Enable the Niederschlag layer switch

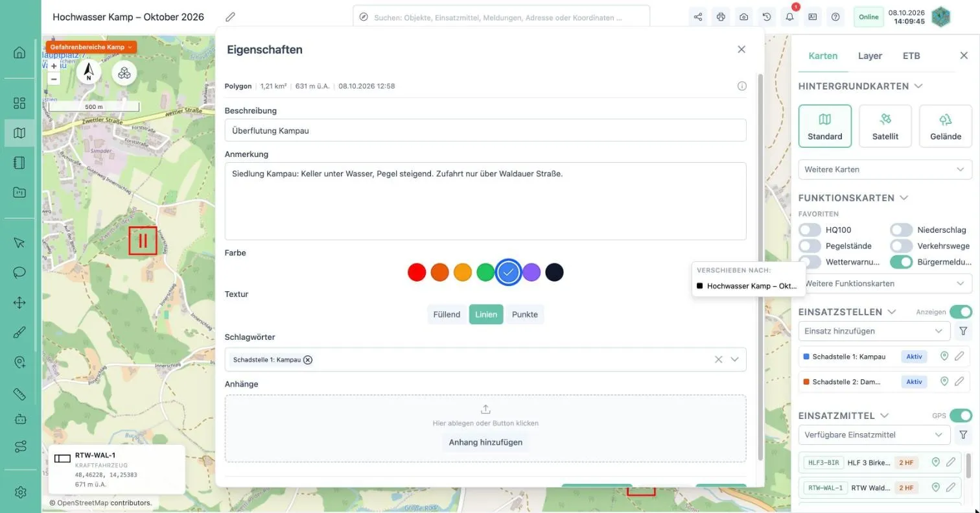901,230
